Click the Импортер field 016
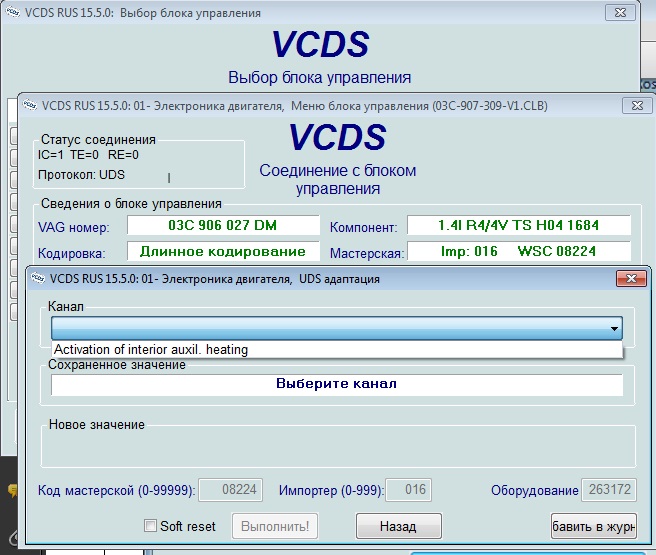656x555 pixels. click(x=408, y=490)
